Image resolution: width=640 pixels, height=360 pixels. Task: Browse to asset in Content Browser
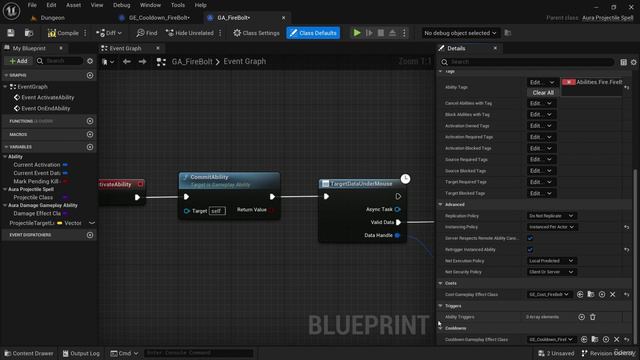[x=29, y=33]
